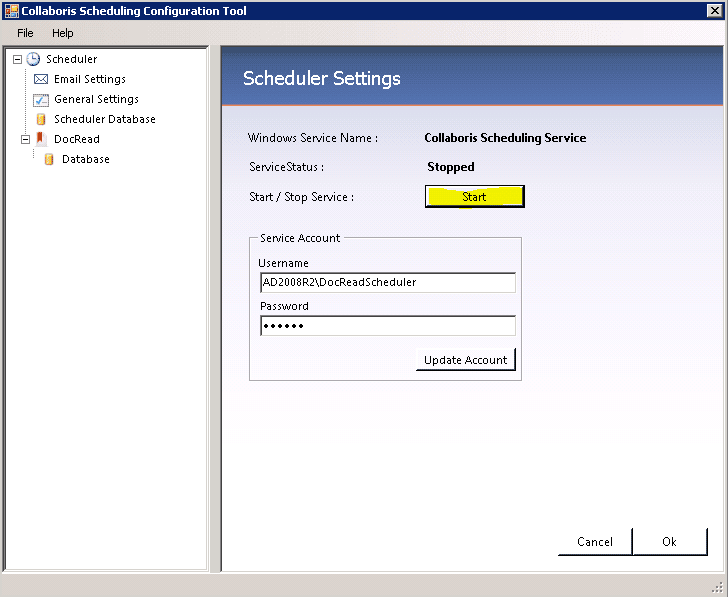Focus the Password input field
Screen dimensions: 728x597
(x=387, y=326)
